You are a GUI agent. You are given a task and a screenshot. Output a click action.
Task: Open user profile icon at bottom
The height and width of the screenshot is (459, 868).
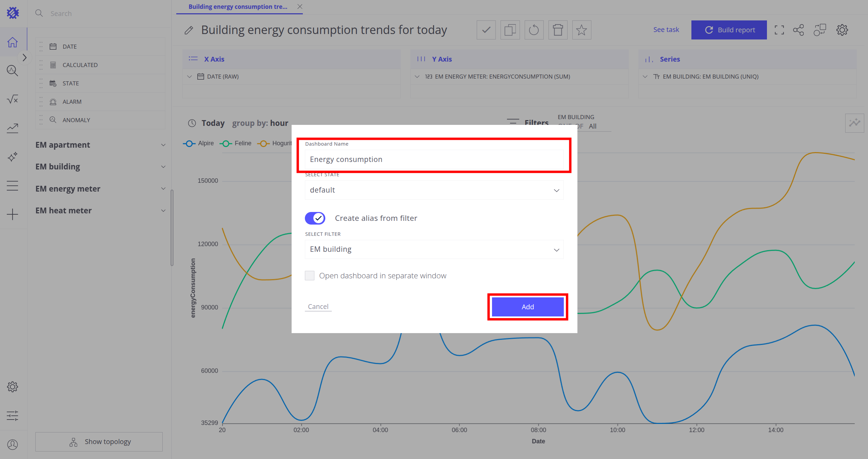13,444
